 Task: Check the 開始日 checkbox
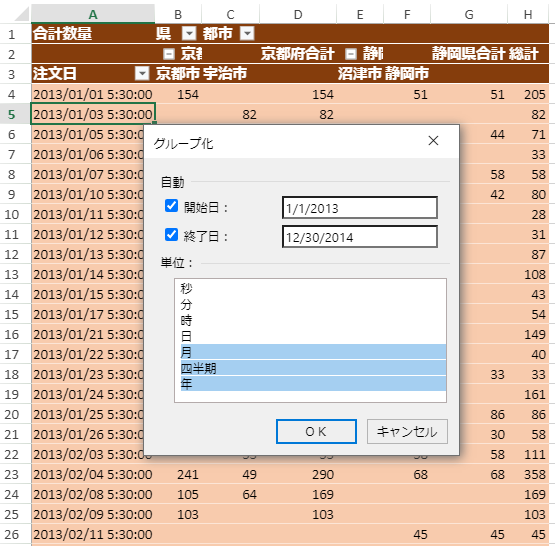coord(171,206)
